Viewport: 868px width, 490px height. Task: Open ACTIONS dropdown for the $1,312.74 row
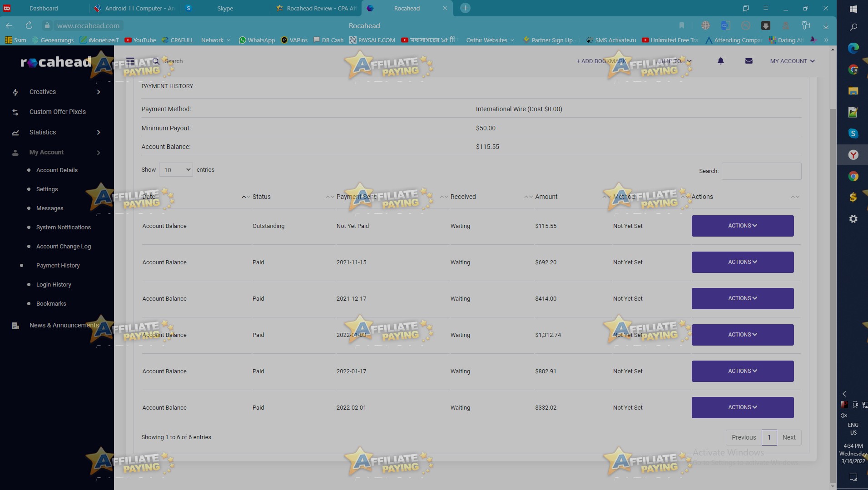(743, 335)
